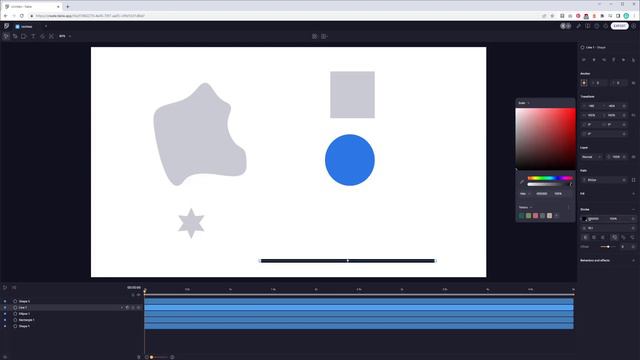640x360 pixels.
Task: Toggle visibility of Line 1 layer
Action: click(5, 307)
